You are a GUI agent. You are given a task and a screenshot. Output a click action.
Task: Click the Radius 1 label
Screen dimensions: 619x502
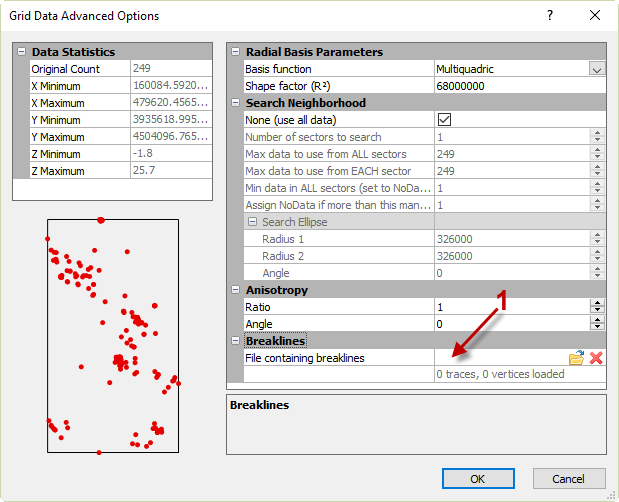(283, 239)
